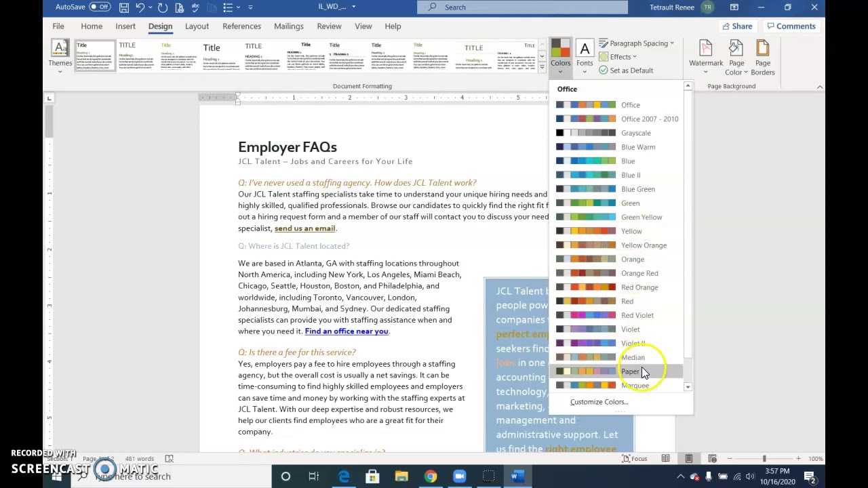This screenshot has height=488, width=868.
Task: Select the first document formatting style thumbnail
Action: (x=95, y=56)
